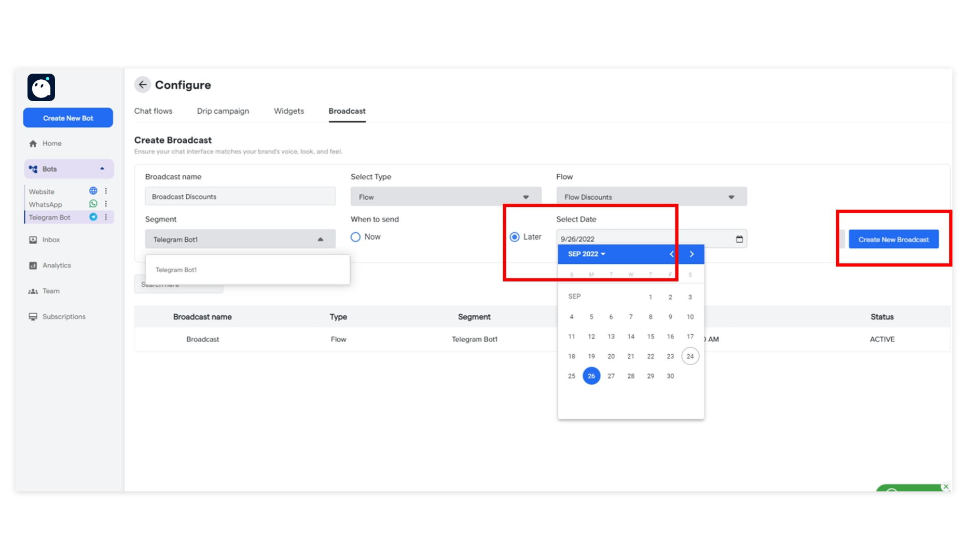Image resolution: width=968 pixels, height=560 pixels.
Task: Select the Website bot in the sidebar
Action: click(x=42, y=191)
